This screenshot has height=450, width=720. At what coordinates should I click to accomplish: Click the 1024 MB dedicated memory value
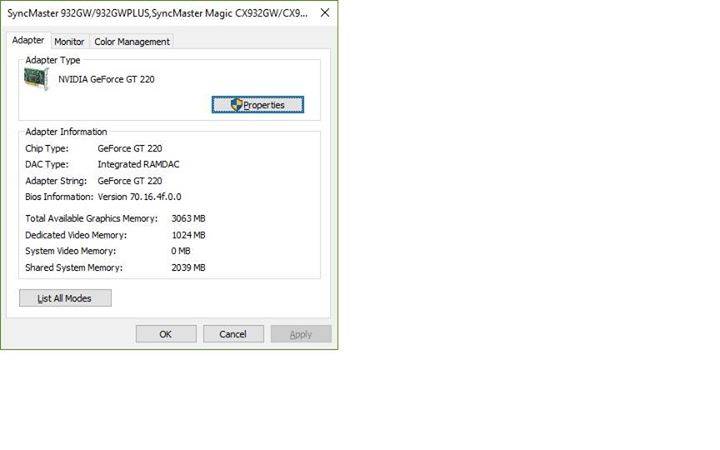[188, 235]
